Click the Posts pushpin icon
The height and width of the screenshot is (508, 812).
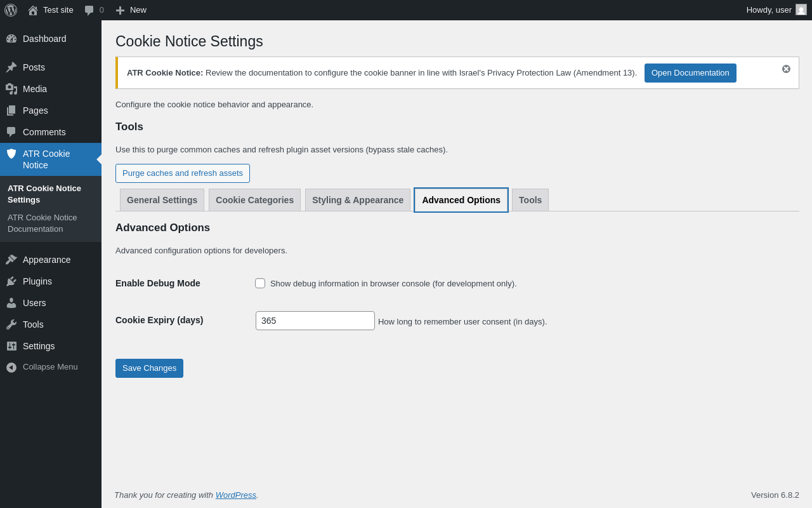click(11, 67)
